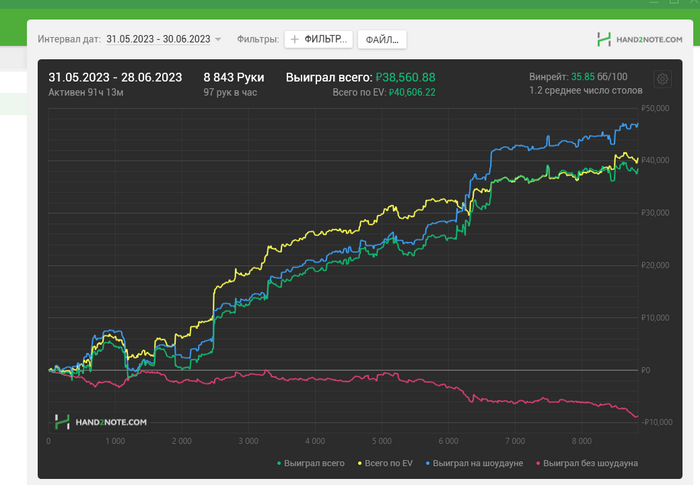Screen dimensions: 700x485
Task: Click the ФАЙЛ... button
Action: point(382,39)
